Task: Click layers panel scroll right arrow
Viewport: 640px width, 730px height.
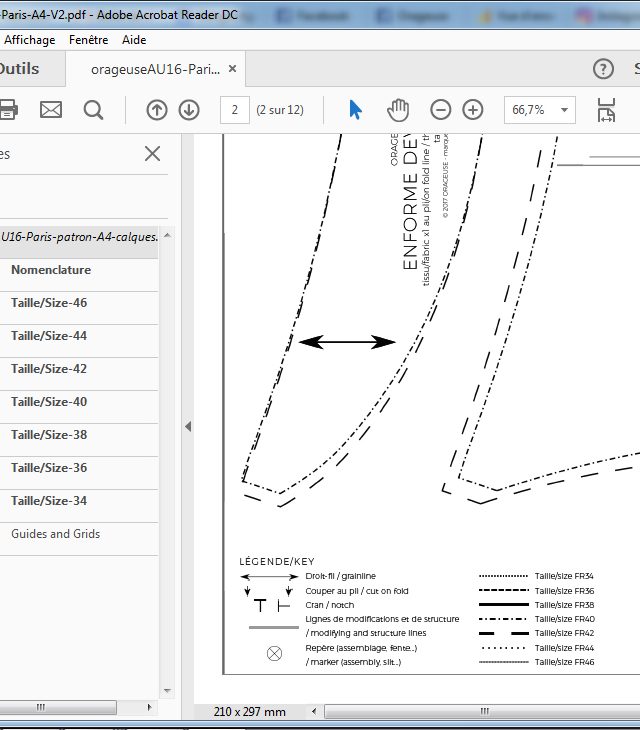Action: (149, 707)
